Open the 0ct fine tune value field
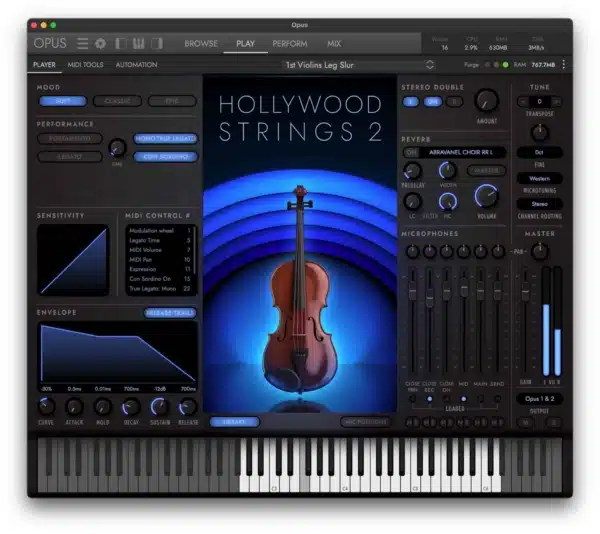 pyautogui.click(x=540, y=152)
